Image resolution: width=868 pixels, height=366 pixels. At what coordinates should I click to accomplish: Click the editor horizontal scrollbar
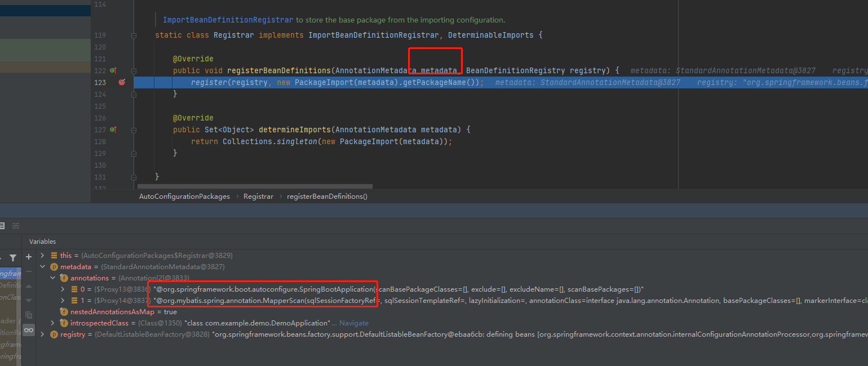point(255,186)
